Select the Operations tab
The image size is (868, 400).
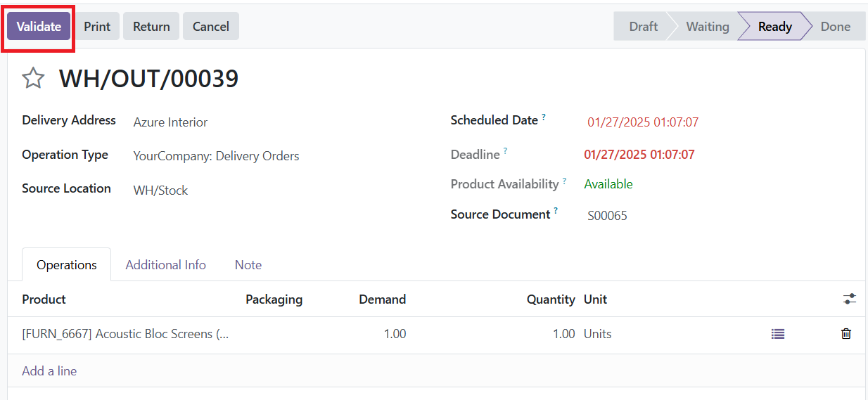click(67, 265)
